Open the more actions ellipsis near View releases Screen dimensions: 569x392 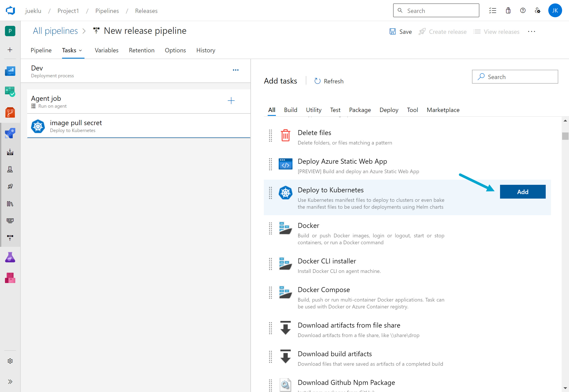(x=532, y=31)
